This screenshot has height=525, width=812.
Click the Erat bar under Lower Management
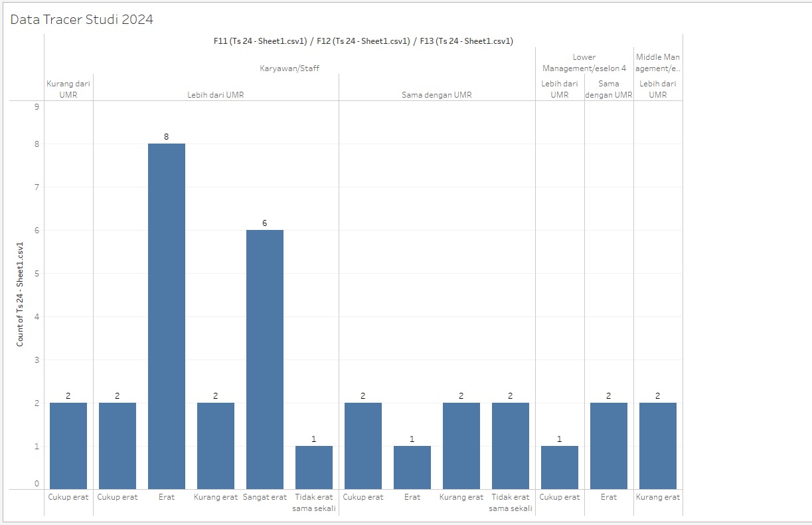point(609,446)
